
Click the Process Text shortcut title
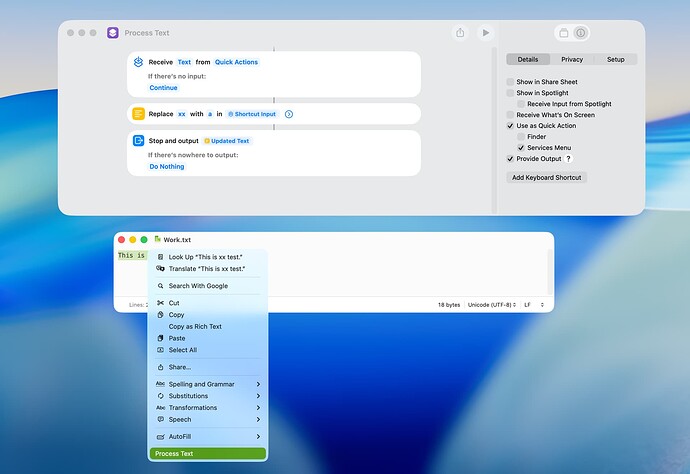(x=147, y=33)
